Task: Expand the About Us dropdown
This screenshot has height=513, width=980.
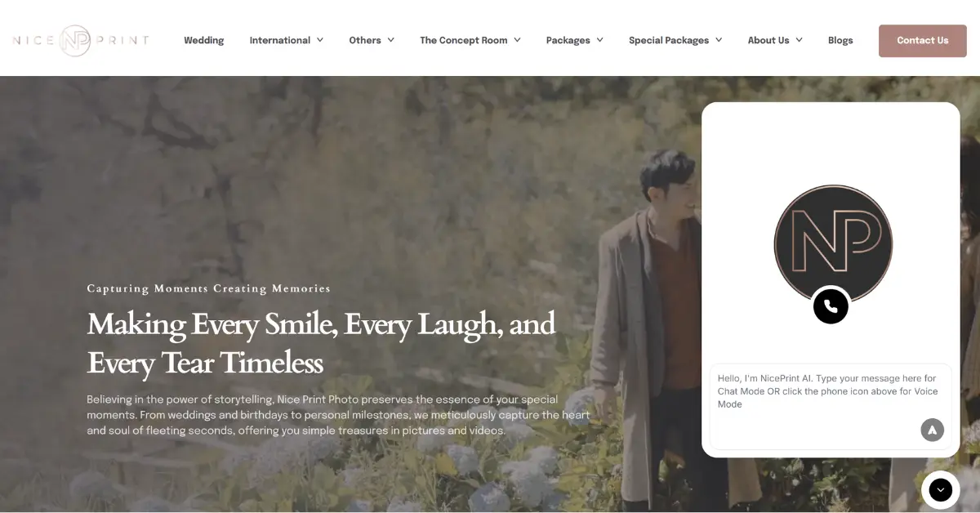Action: (799, 39)
